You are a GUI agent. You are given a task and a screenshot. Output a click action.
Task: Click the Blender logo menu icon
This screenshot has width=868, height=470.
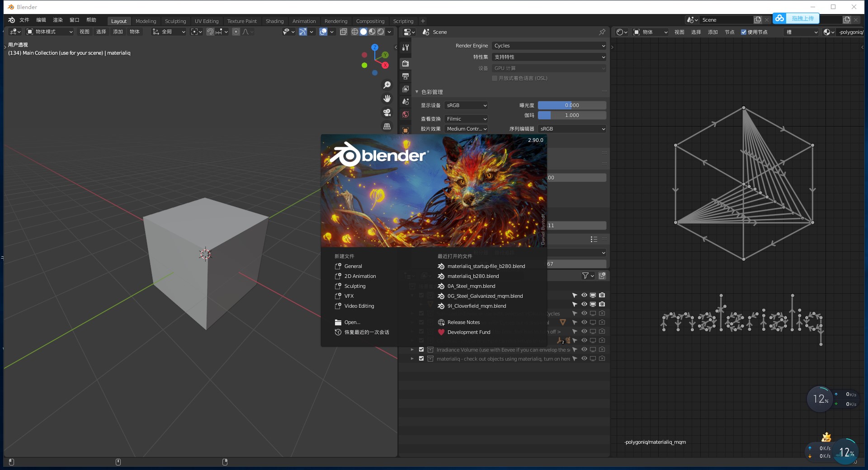pos(12,20)
